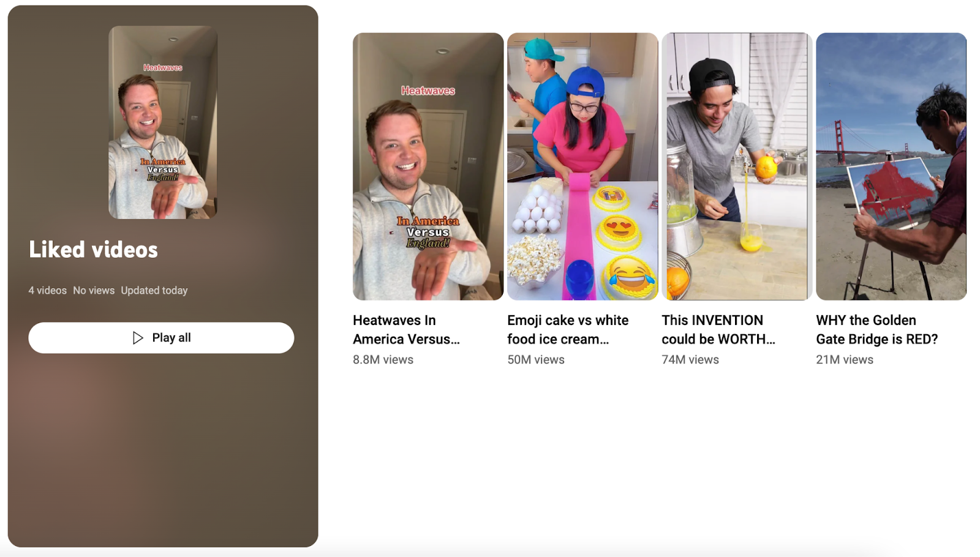Click the play triangle icon in Play all
Viewport: 980px width, 557px height.
pyautogui.click(x=138, y=338)
